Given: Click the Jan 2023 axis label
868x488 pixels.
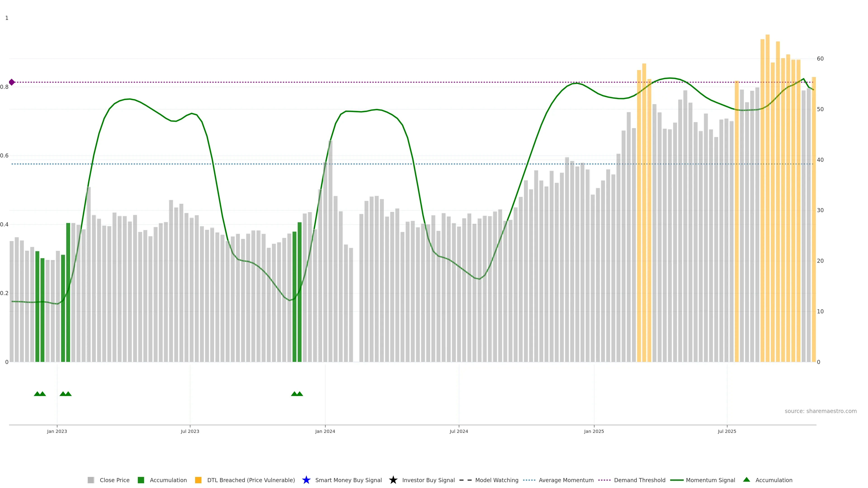Looking at the screenshot, I should click(57, 431).
